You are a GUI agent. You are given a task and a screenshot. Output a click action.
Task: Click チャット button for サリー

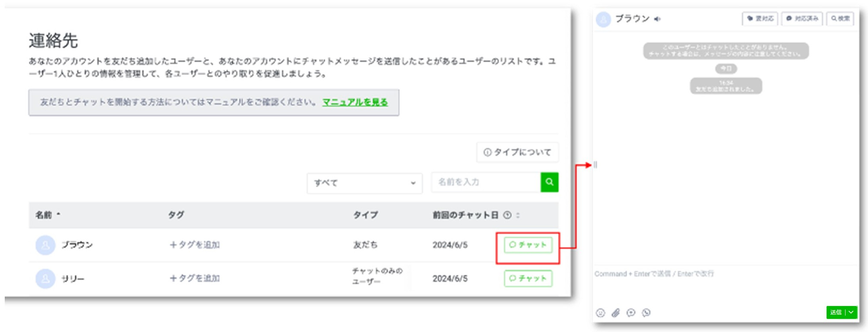(x=528, y=278)
